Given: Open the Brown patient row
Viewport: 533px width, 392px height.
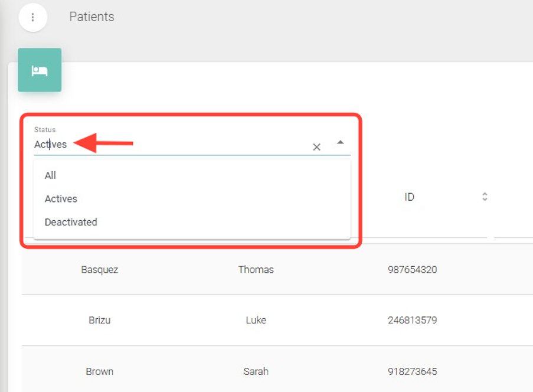Looking at the screenshot, I should [100, 371].
